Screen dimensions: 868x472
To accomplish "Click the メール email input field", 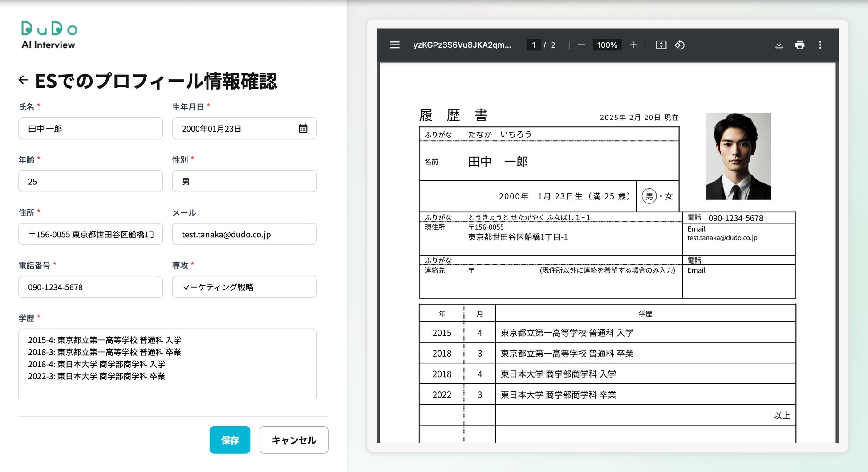I will coord(244,234).
